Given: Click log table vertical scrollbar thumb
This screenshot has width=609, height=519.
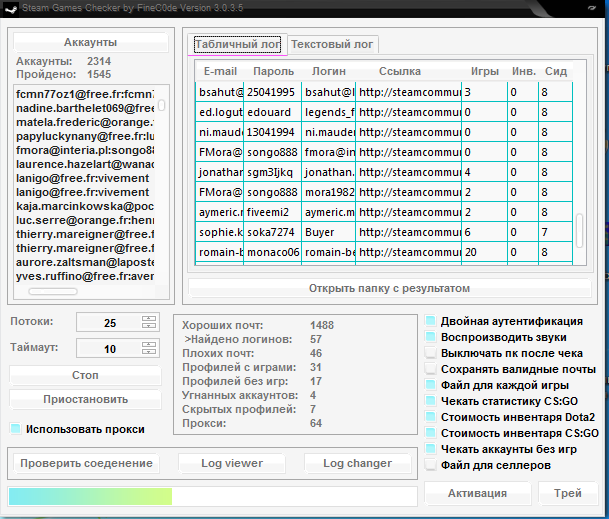Looking at the screenshot, I should click(x=579, y=230).
